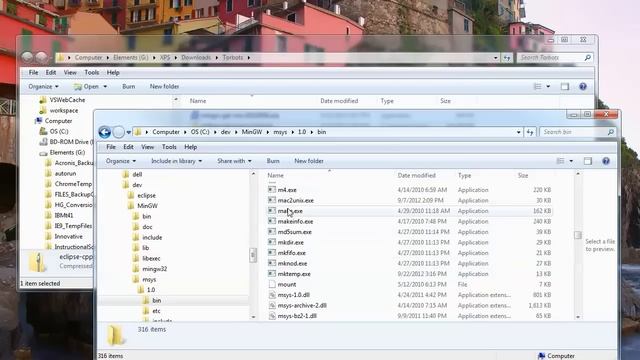
Task: Click the help icon in bin window
Action: click(606, 161)
